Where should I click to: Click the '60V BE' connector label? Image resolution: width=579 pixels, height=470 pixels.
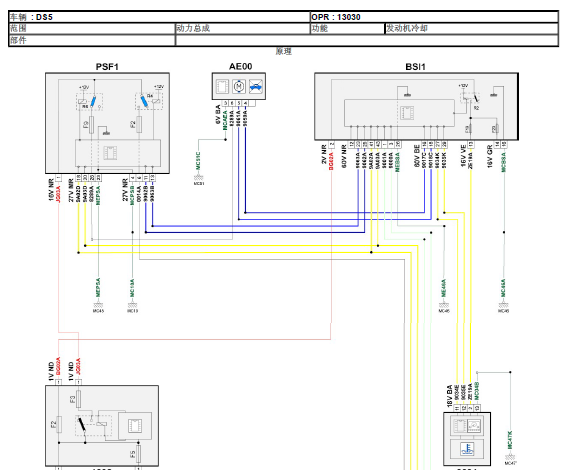coord(417,156)
